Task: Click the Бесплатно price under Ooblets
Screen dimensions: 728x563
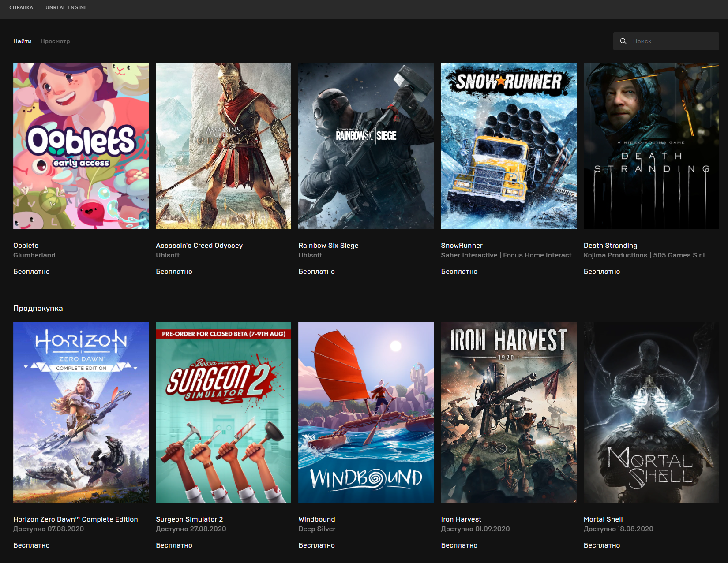Action: [31, 272]
